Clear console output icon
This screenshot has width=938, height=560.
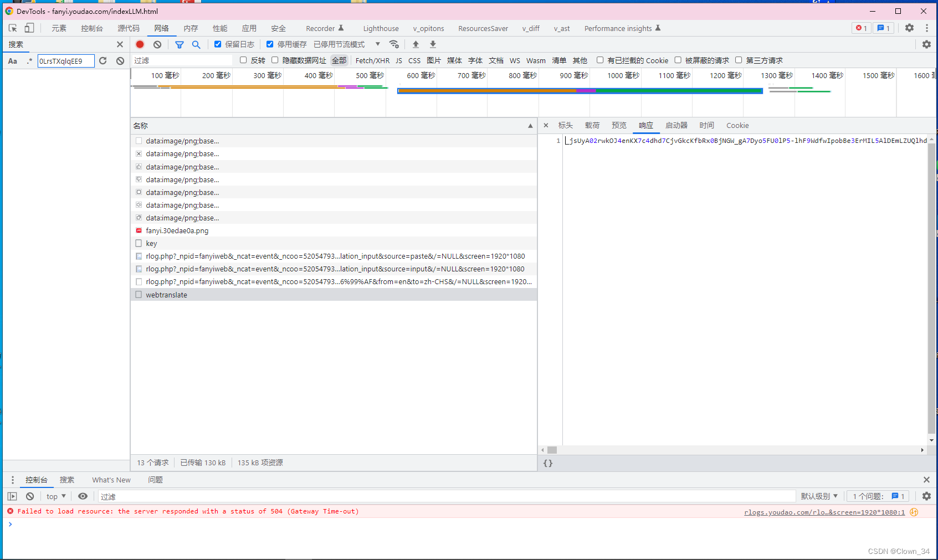pos(30,496)
